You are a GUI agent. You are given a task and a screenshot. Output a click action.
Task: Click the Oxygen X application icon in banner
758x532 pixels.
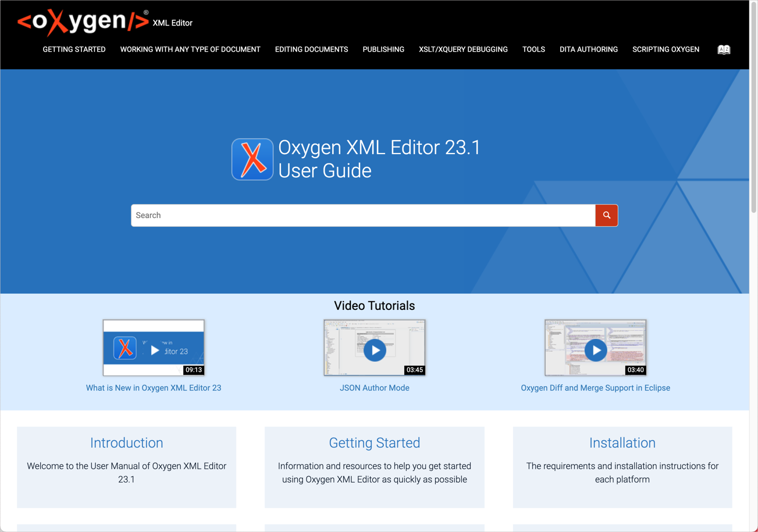point(252,159)
